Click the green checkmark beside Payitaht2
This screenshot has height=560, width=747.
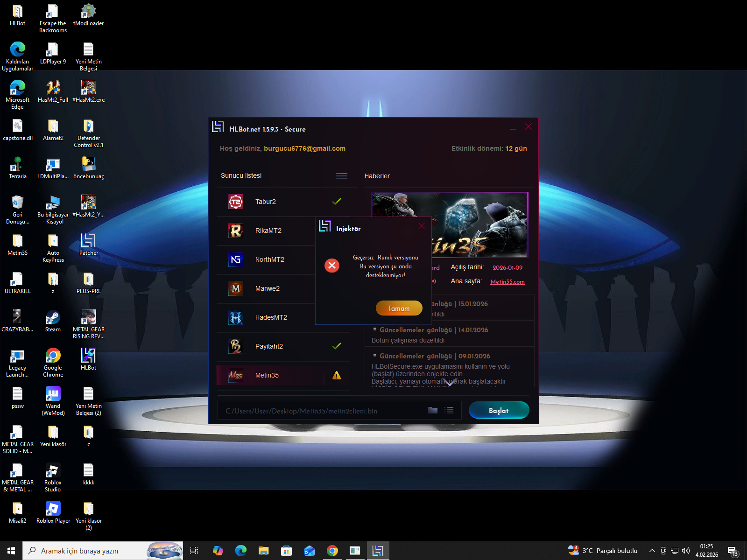coord(337,346)
